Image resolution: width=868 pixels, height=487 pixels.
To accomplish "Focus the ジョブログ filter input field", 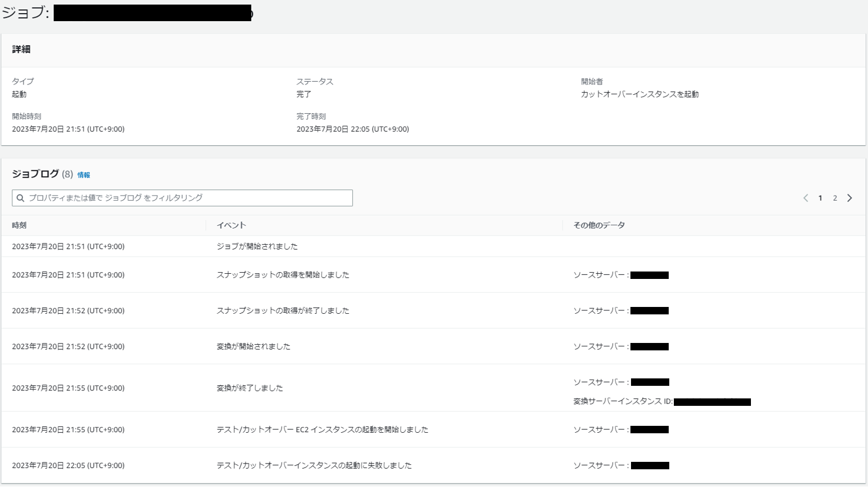I will click(182, 198).
